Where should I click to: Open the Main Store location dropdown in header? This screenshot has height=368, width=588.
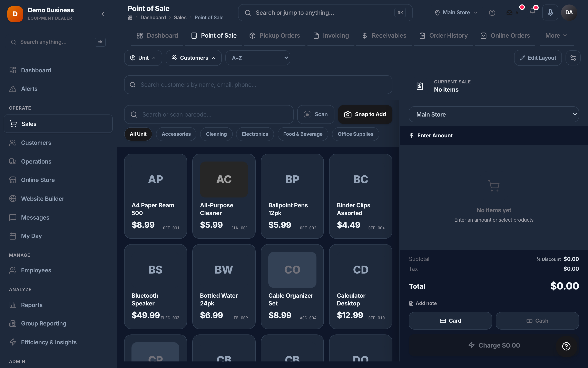coord(456,12)
